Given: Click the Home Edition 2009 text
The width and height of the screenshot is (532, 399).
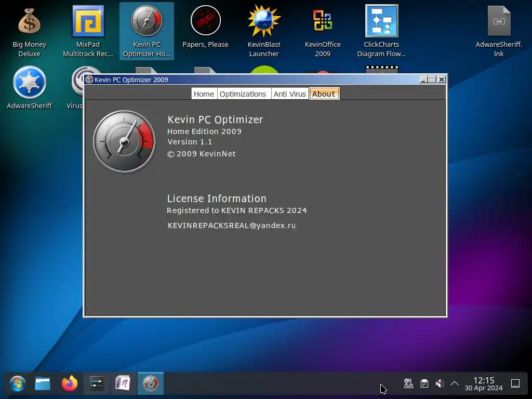Looking at the screenshot, I should click(204, 131).
